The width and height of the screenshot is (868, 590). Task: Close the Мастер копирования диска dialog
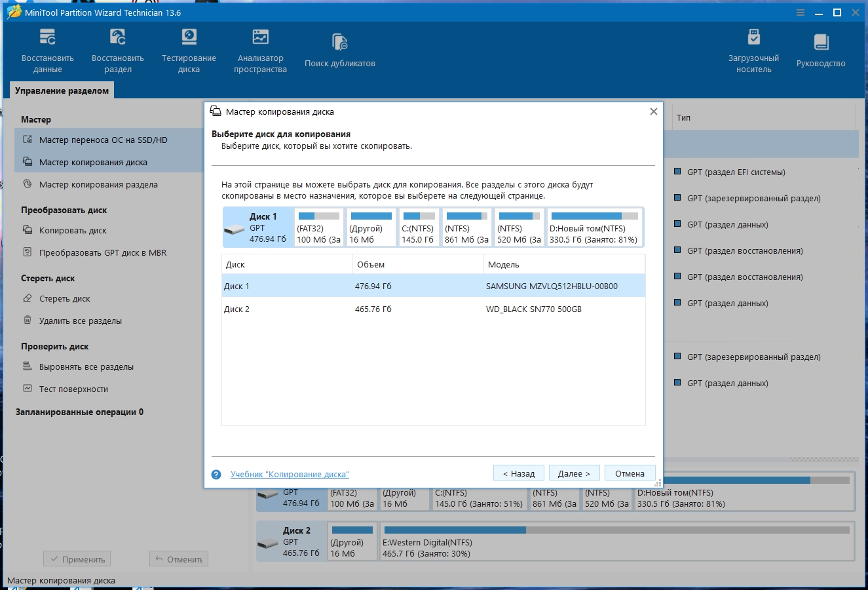(653, 111)
